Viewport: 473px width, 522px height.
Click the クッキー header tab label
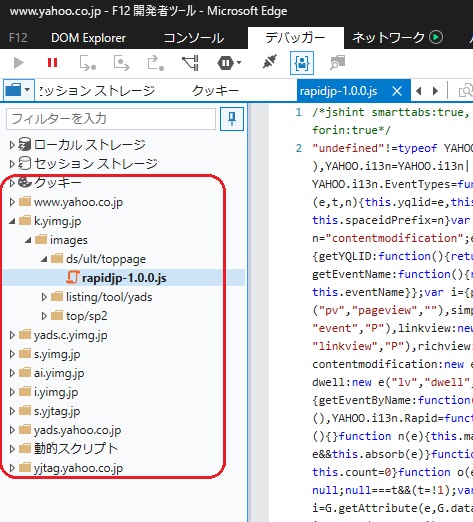[x=215, y=91]
